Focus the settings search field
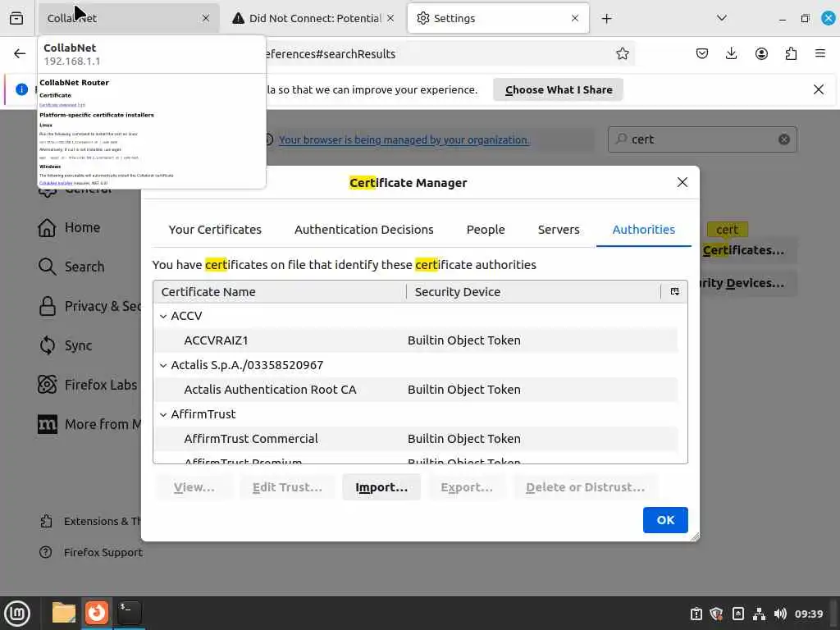The image size is (840, 630). (702, 139)
